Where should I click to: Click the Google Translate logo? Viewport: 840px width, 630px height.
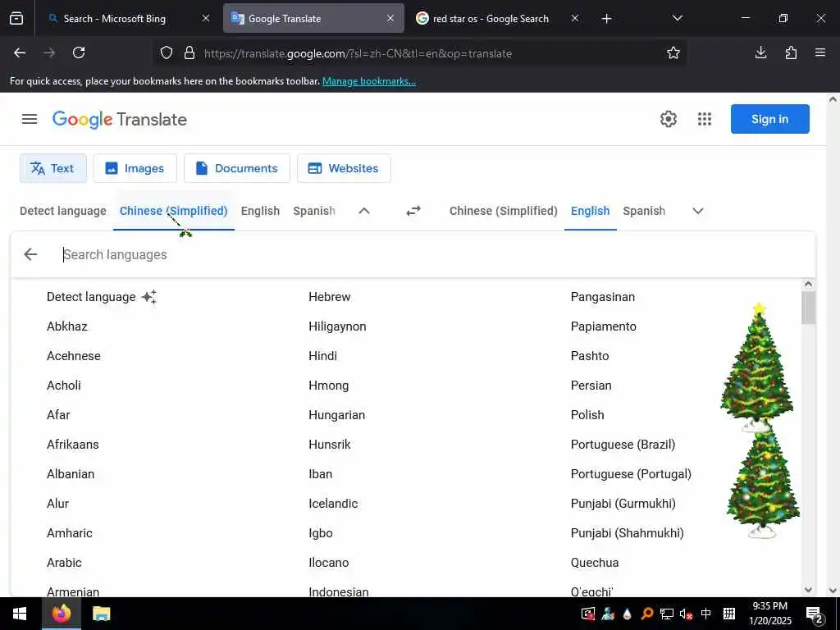pos(120,119)
